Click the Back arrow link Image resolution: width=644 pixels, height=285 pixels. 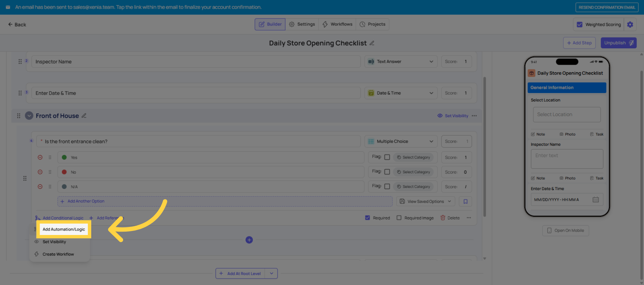[x=17, y=25]
